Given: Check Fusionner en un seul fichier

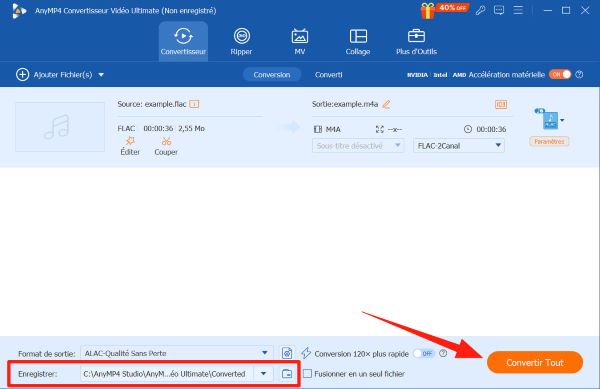Looking at the screenshot, I should 307,373.
